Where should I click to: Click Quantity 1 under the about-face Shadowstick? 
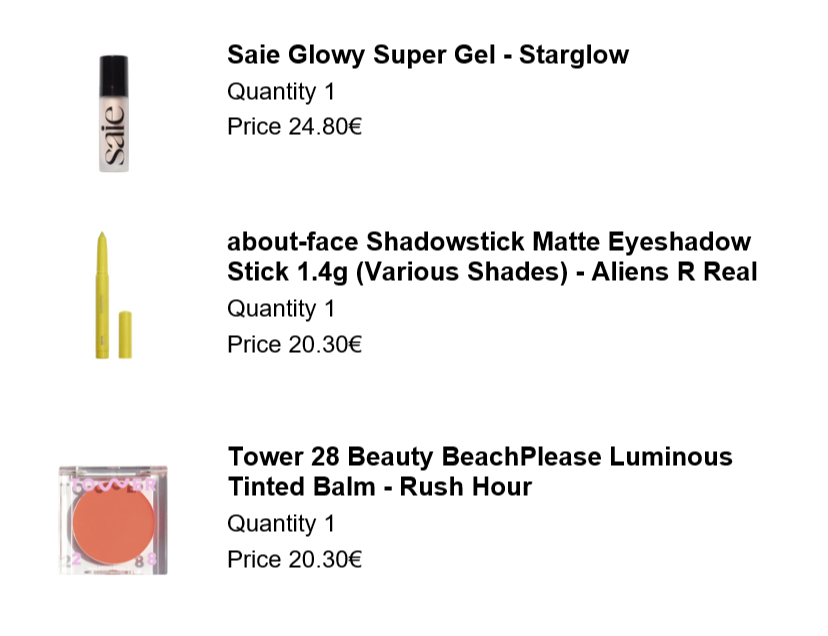click(x=281, y=309)
